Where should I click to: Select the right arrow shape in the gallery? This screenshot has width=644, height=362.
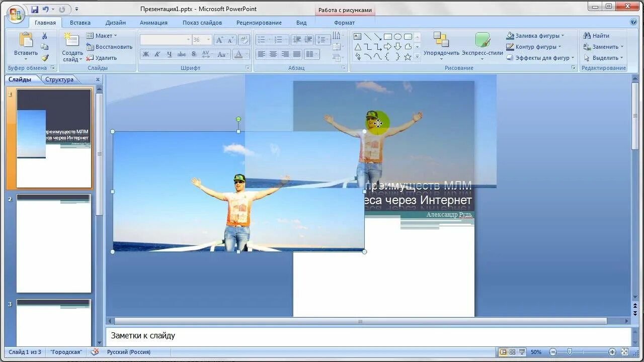(387, 47)
